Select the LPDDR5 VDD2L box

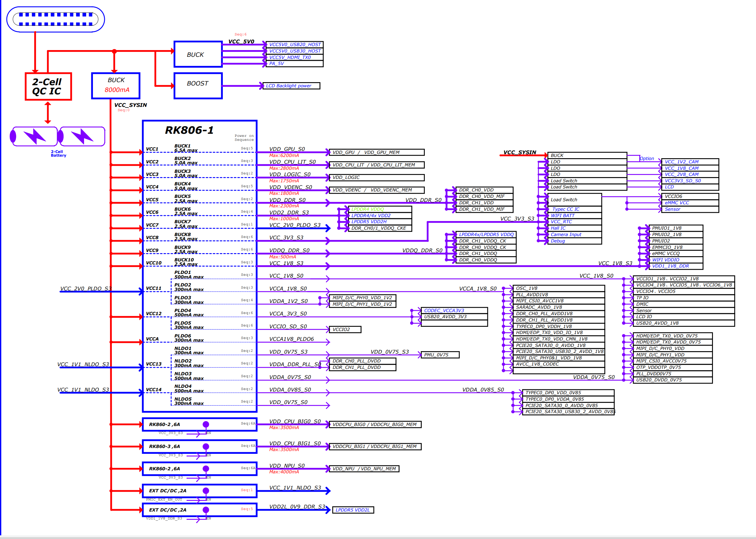click(x=353, y=510)
